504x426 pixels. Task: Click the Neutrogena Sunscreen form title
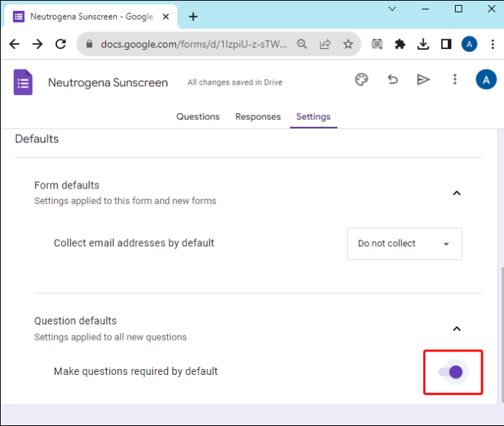pyautogui.click(x=108, y=83)
